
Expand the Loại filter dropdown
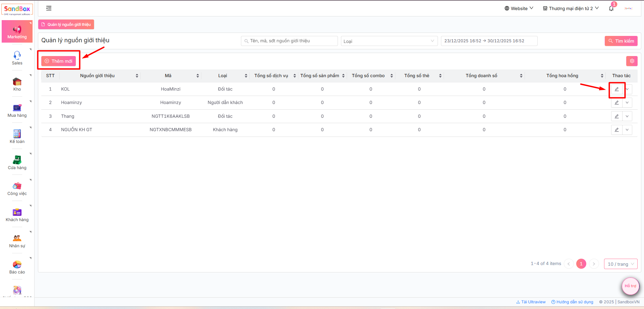[389, 41]
